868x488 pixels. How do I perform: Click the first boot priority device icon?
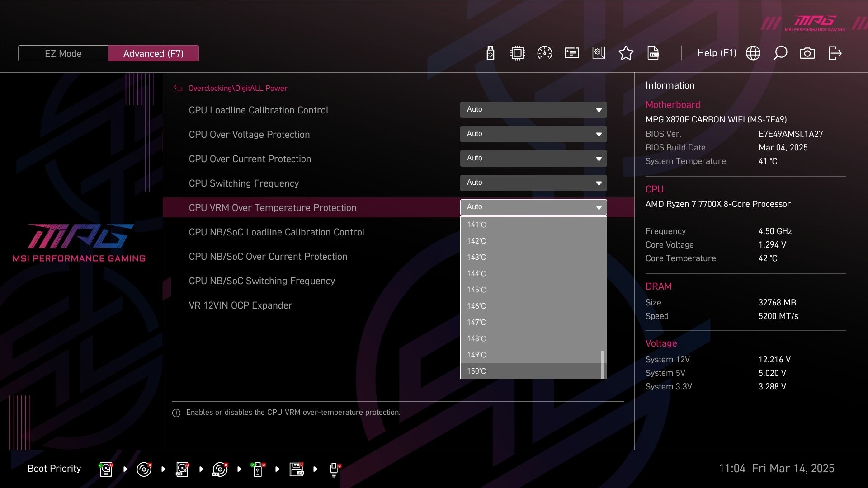106,469
